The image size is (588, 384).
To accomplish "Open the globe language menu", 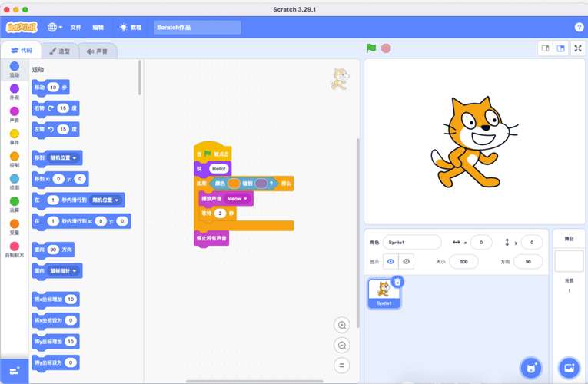I will point(55,28).
